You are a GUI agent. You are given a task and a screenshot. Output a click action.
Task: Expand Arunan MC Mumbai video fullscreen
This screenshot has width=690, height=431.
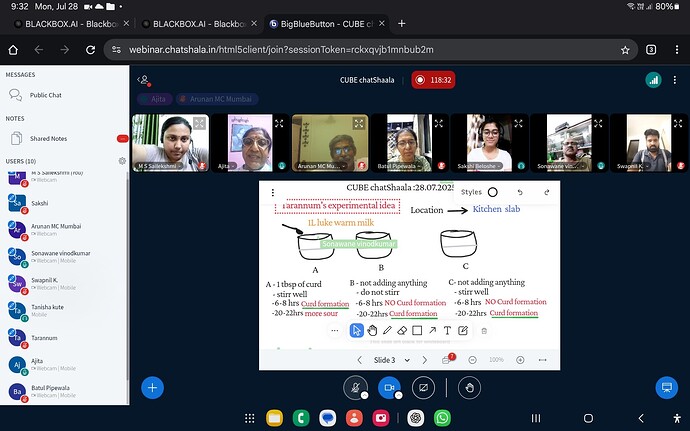359,124
